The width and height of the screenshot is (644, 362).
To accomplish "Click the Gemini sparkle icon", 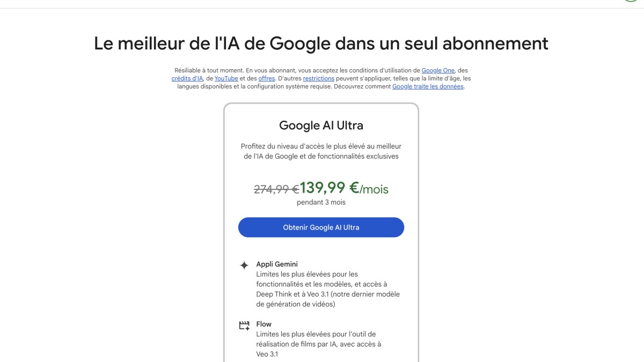I will point(244,265).
